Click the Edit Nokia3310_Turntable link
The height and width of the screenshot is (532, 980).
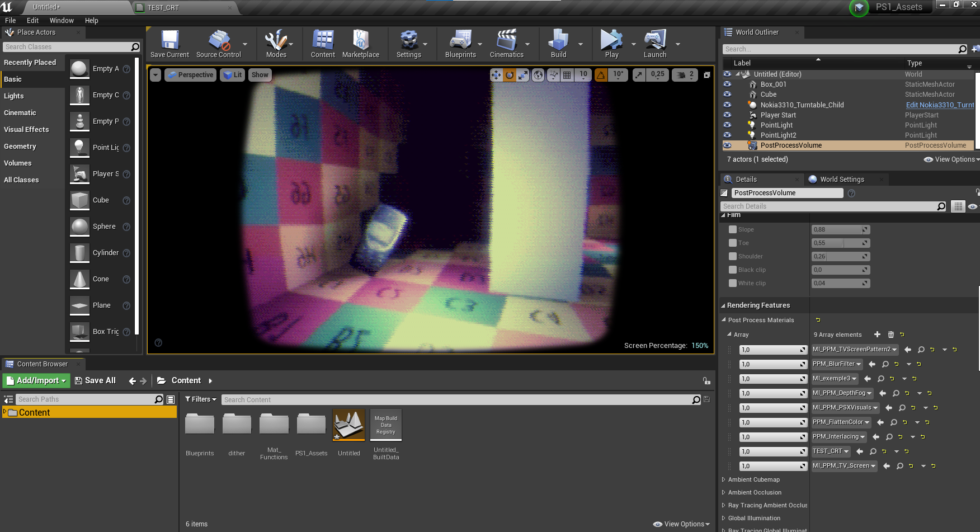click(940, 105)
